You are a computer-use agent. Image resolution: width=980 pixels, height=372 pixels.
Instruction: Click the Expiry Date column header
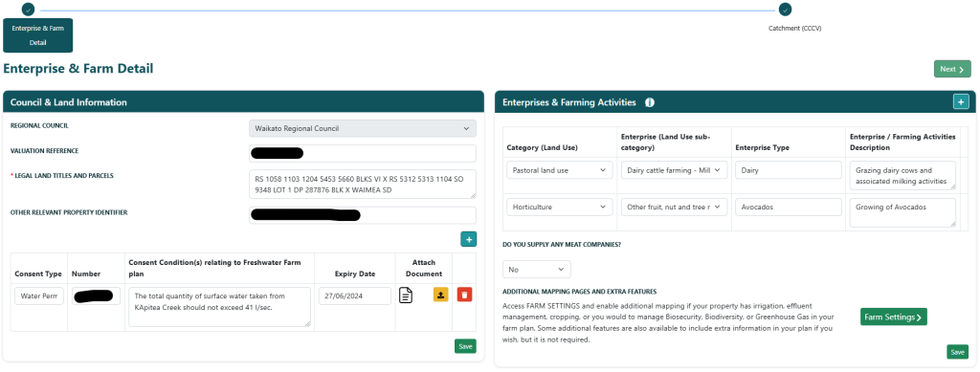tap(355, 274)
